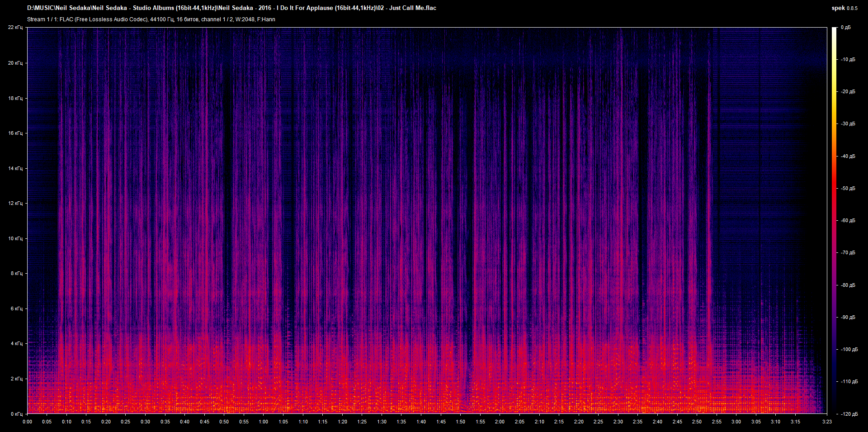Click the -40 дБ level scale label
868x432 pixels.
(x=848, y=156)
